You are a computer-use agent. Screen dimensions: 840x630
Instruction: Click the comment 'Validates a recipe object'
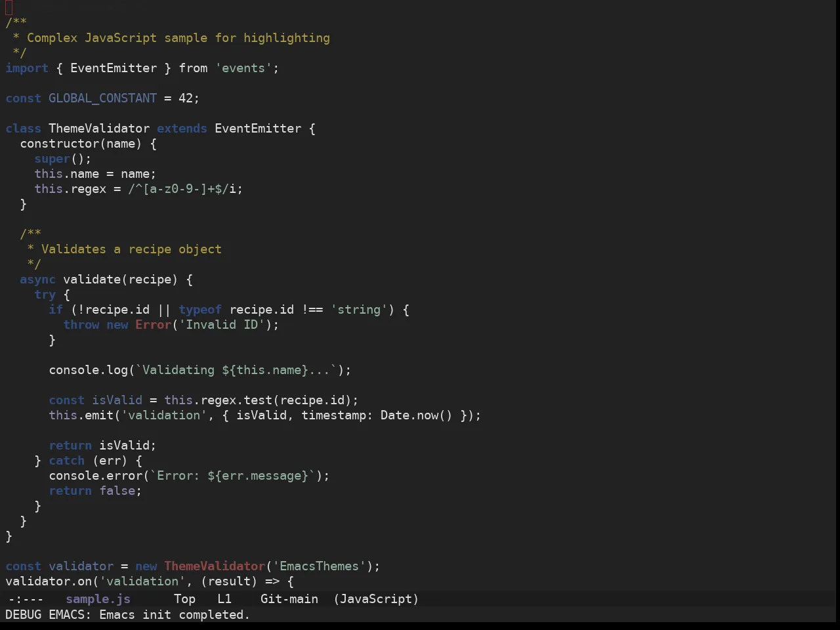pos(131,249)
